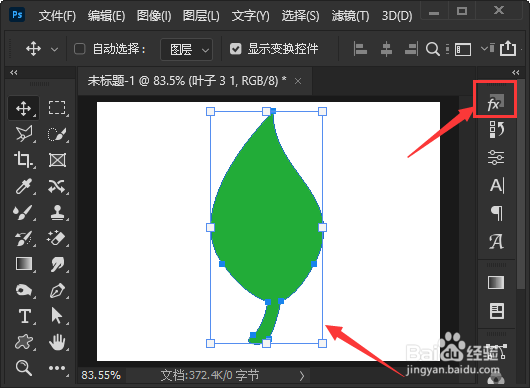
Task: Select the Quick Selection tool
Action: click(x=57, y=134)
